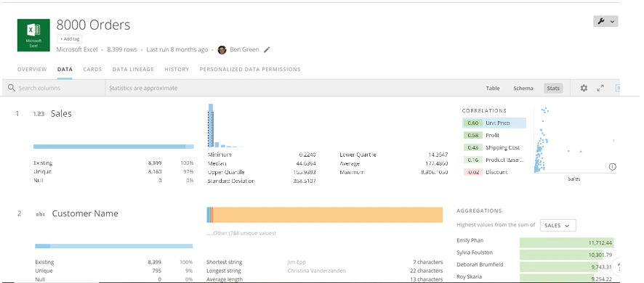Screen dimensions: 644x283
Task: Click Sylvia Foulston aggregation bar
Action: [561, 255]
